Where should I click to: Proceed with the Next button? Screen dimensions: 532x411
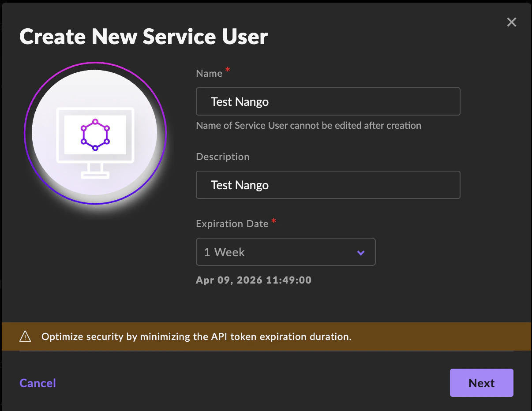482,383
